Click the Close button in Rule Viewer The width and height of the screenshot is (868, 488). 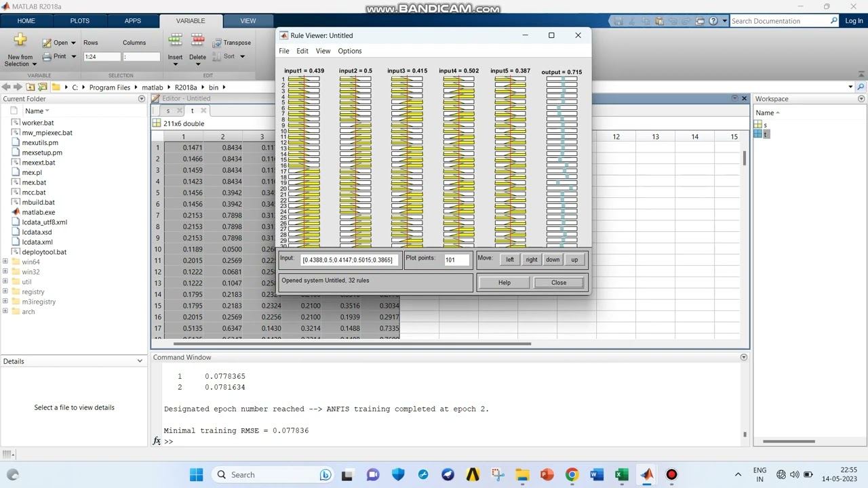pyautogui.click(x=559, y=283)
